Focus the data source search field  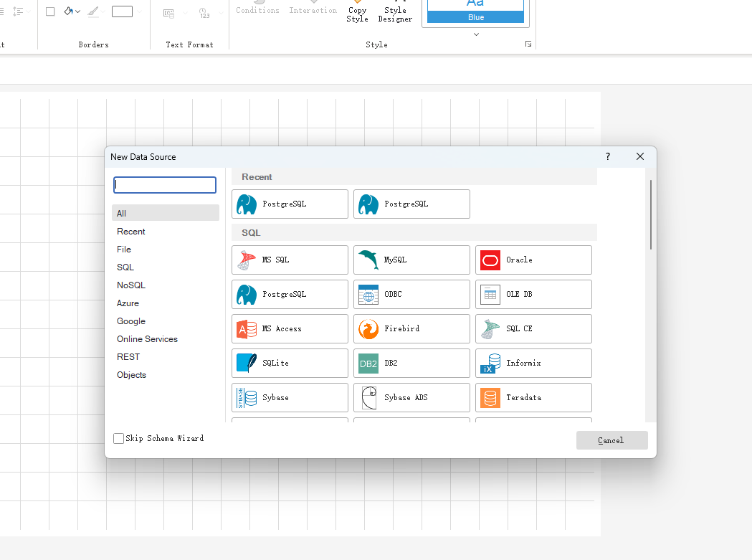pos(165,185)
